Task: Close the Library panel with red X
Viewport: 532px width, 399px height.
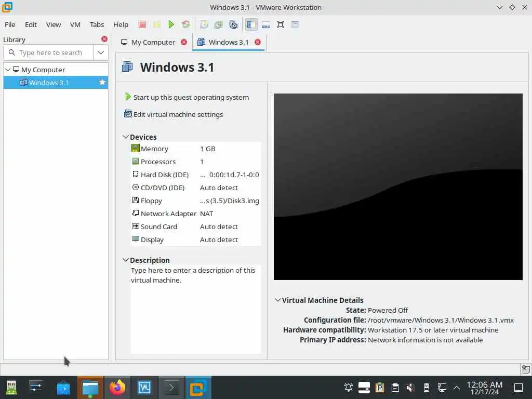Action: click(x=104, y=39)
